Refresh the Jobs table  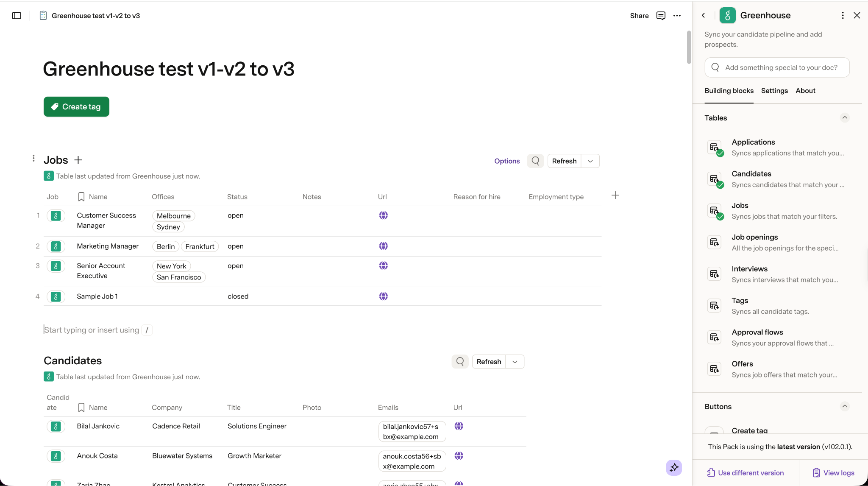pos(564,161)
